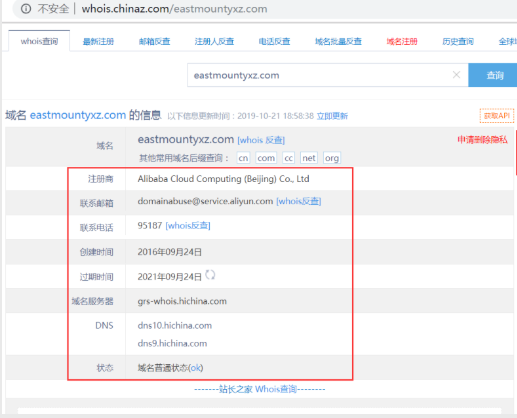517x418 pixels.
Task: Click the registrar Alibaba Cloud Computing text
Action: pyautogui.click(x=223, y=179)
